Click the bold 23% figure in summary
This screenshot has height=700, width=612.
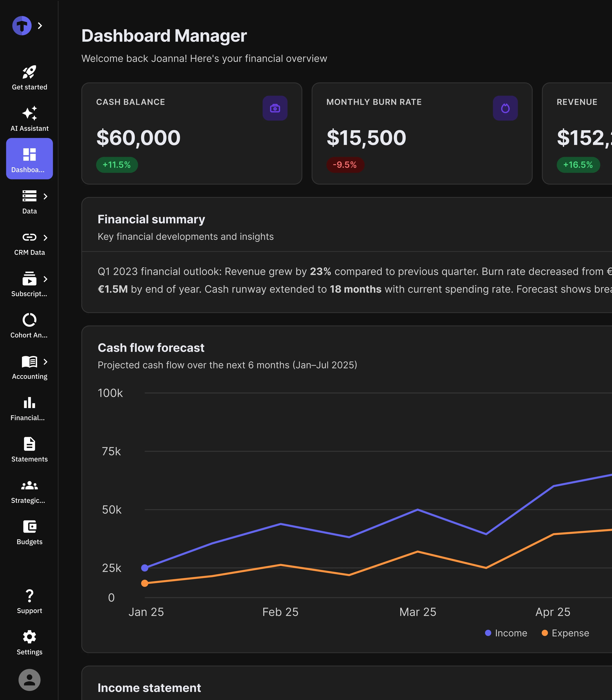(320, 271)
